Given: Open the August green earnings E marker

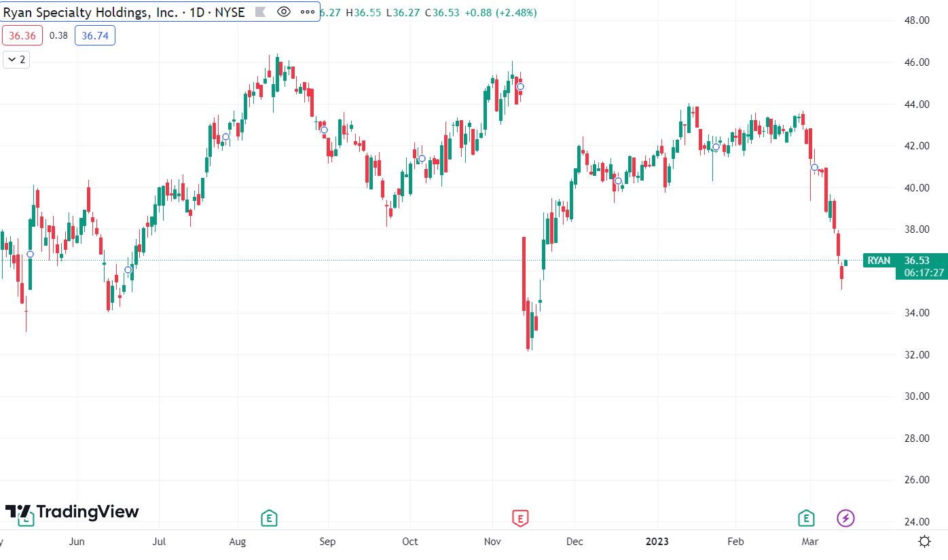Looking at the screenshot, I should point(269,519).
